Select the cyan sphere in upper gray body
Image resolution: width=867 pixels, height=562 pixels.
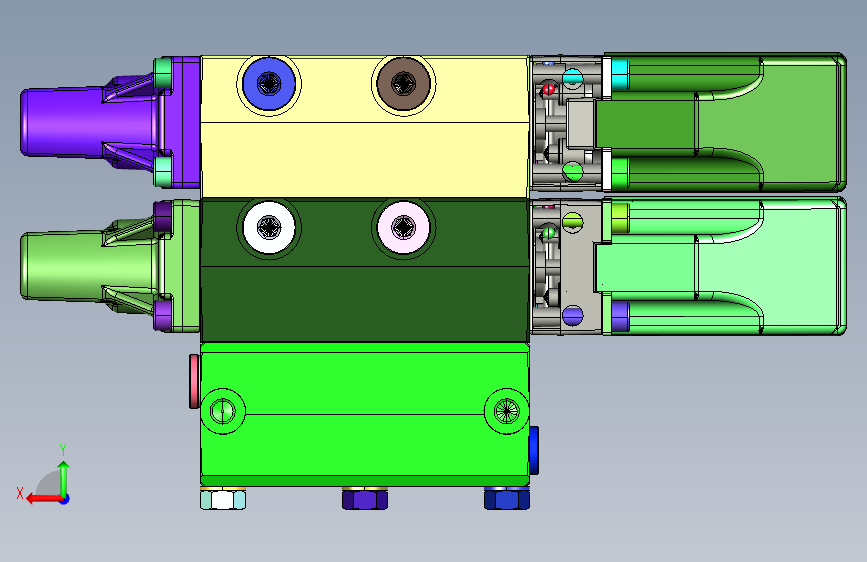(x=573, y=77)
